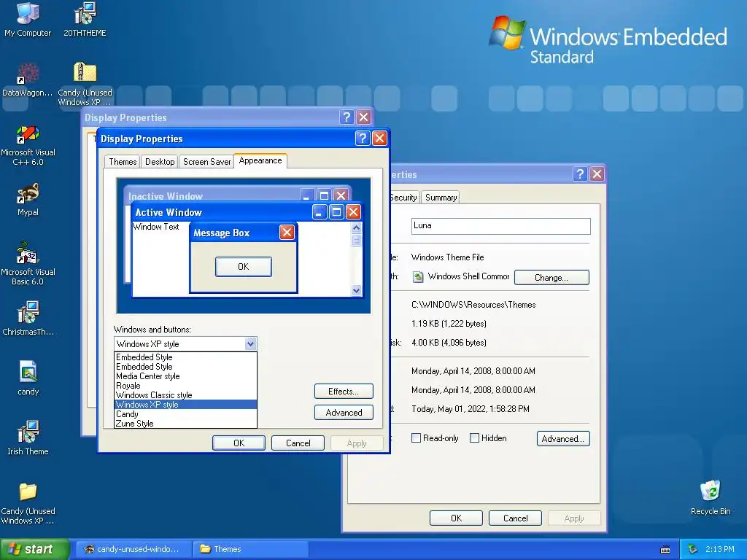Click preview window scrollbar up arrow

pyautogui.click(x=356, y=228)
